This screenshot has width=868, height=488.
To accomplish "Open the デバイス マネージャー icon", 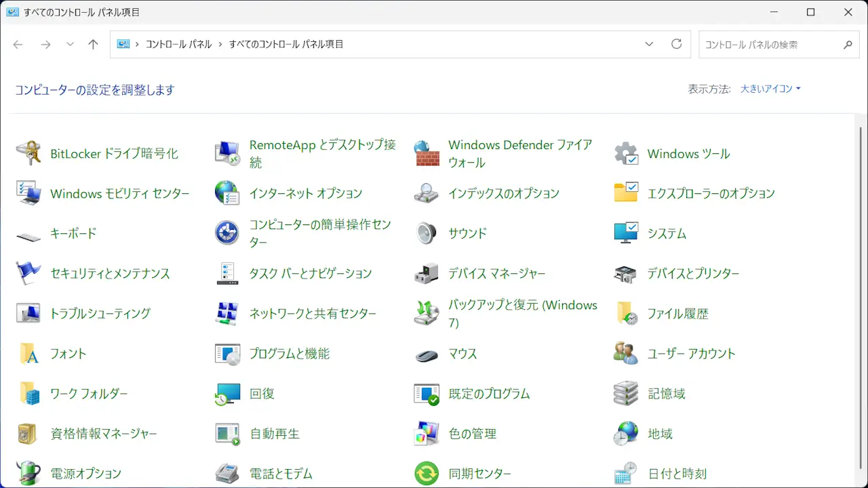I will click(427, 274).
